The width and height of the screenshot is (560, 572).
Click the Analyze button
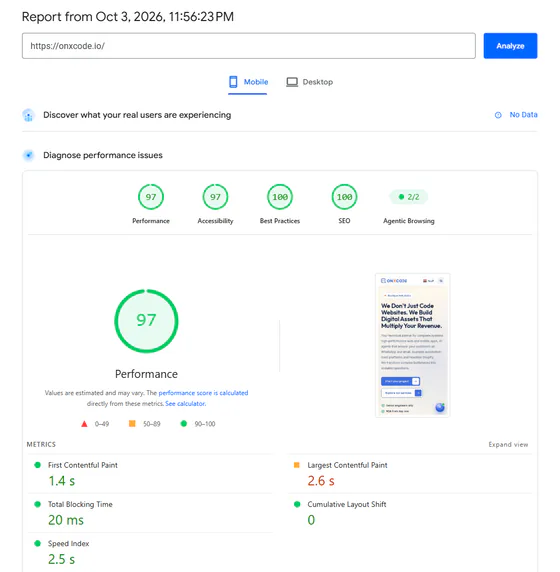[x=510, y=46]
